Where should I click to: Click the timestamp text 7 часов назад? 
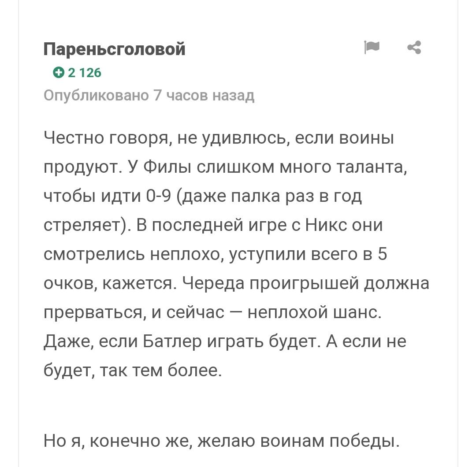coord(204,95)
